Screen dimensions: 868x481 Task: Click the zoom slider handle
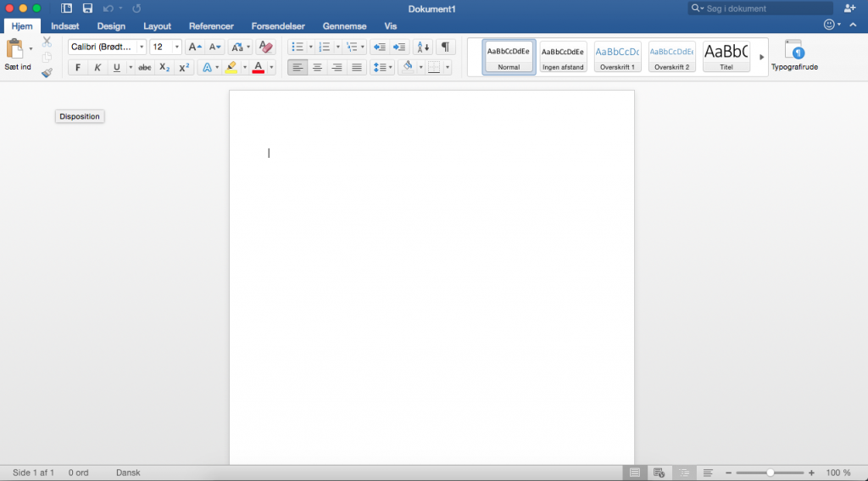coord(770,473)
